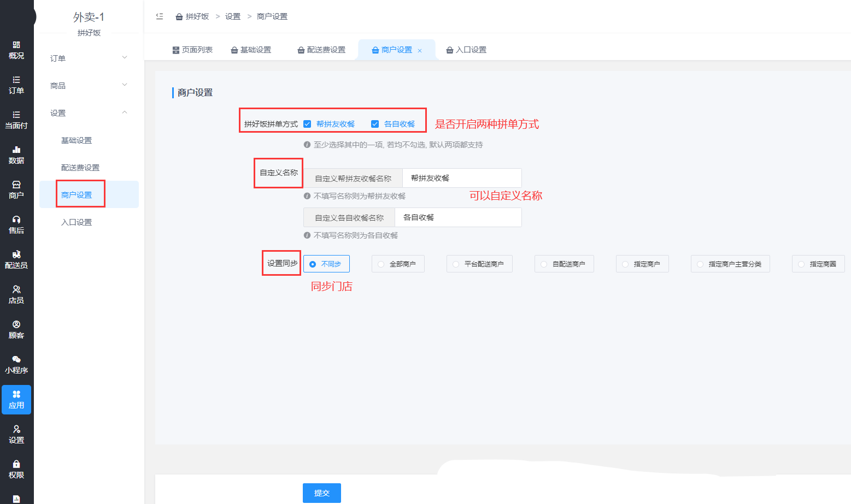The width and height of the screenshot is (851, 504).
Task: Click the info icon beside 至少选择其中的一项
Action: [x=307, y=145]
